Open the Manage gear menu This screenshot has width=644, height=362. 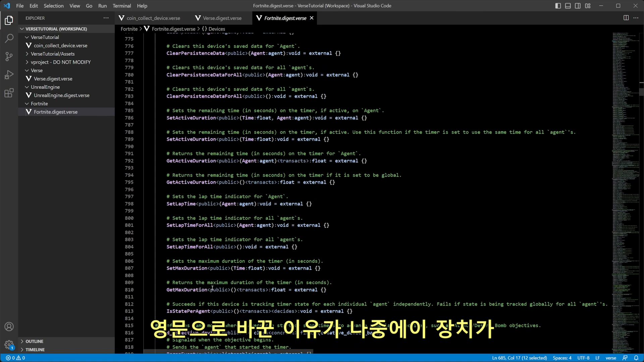coord(9,344)
